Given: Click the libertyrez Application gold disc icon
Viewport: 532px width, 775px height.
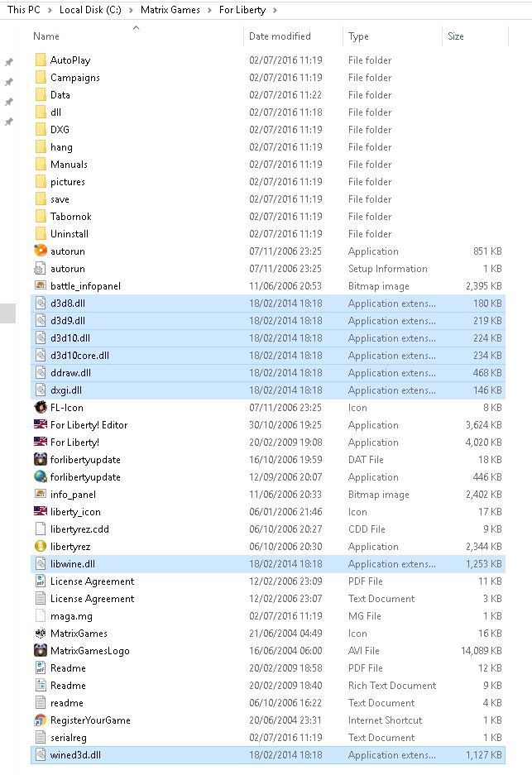Looking at the screenshot, I should click(x=41, y=546).
